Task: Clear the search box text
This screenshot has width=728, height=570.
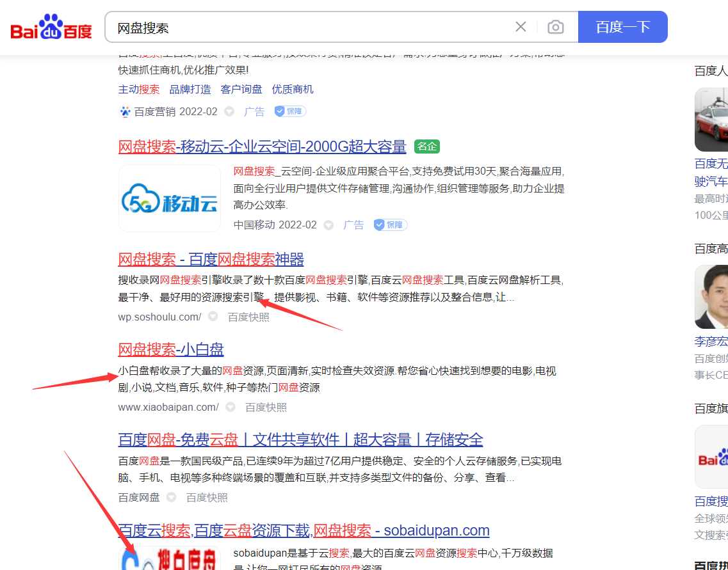Action: (x=521, y=27)
